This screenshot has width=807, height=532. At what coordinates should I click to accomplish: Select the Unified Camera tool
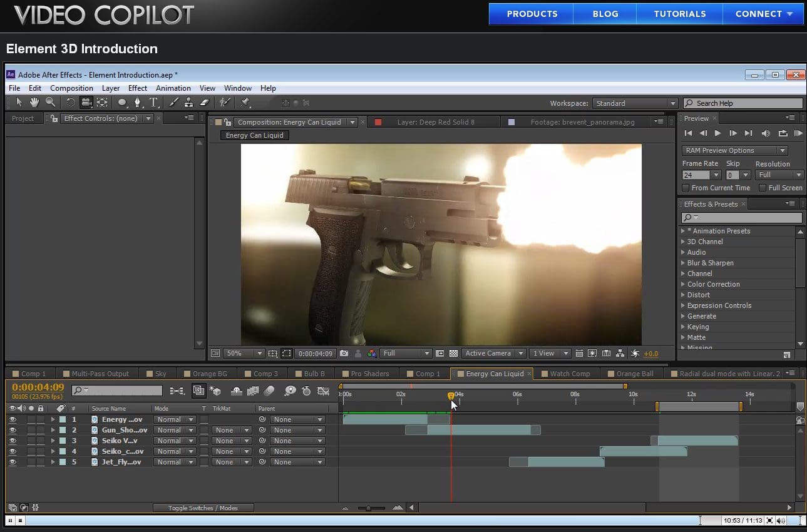coord(86,102)
